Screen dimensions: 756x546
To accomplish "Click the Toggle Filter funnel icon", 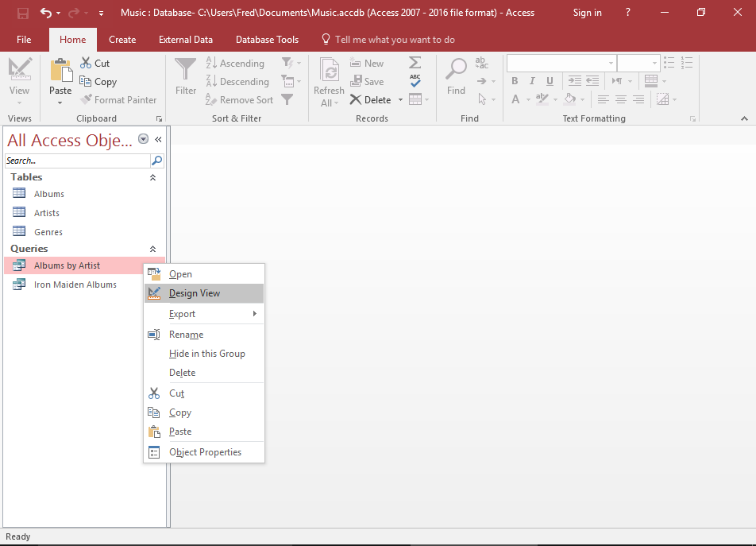I will tap(287, 99).
